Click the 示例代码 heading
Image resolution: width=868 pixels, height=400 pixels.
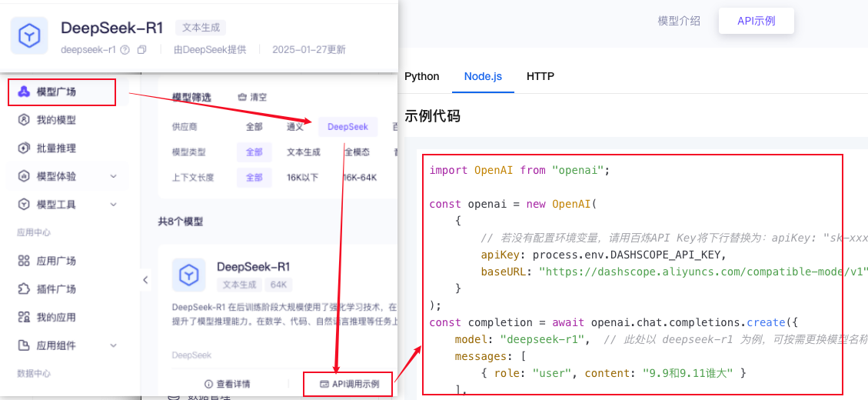click(x=432, y=116)
